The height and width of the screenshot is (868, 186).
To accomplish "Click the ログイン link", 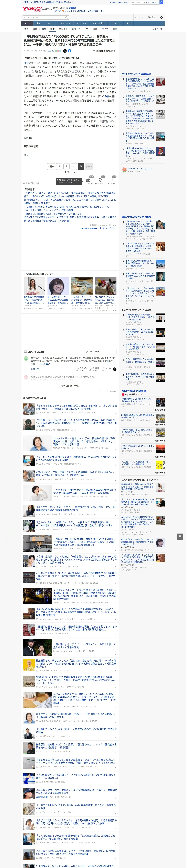I will (57, 11).
